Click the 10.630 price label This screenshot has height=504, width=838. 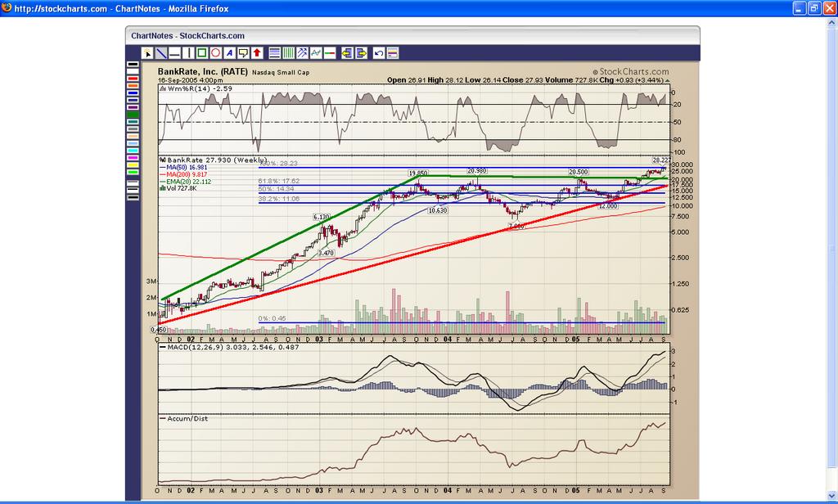438,210
